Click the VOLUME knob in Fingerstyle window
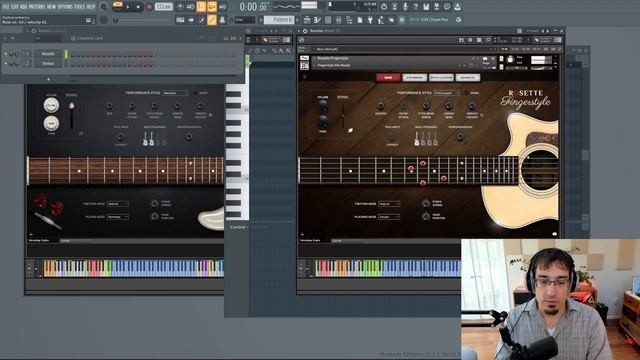This screenshot has height=360, width=640. pos(322,107)
